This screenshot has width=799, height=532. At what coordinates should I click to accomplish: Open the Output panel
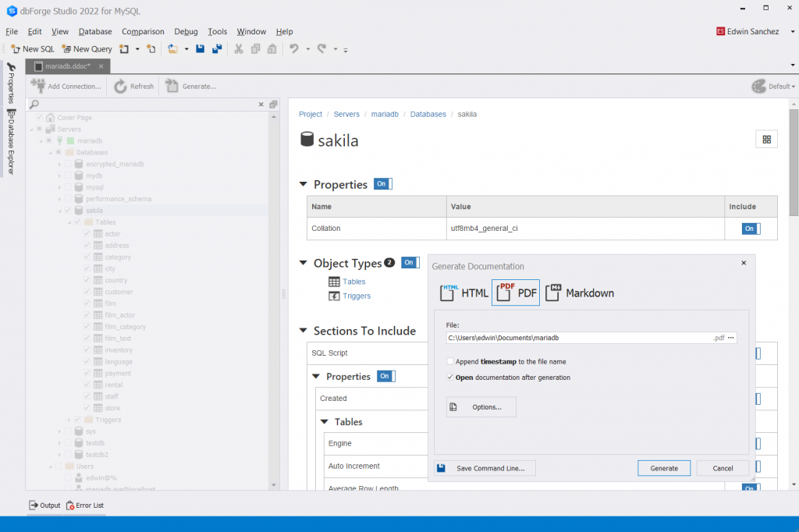pyautogui.click(x=44, y=505)
